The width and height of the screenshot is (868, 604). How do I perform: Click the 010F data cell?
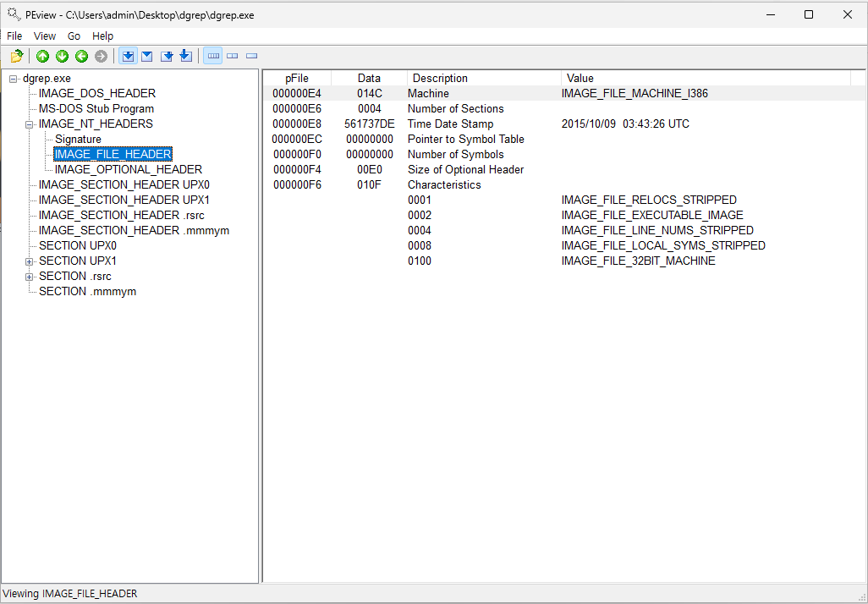click(369, 185)
